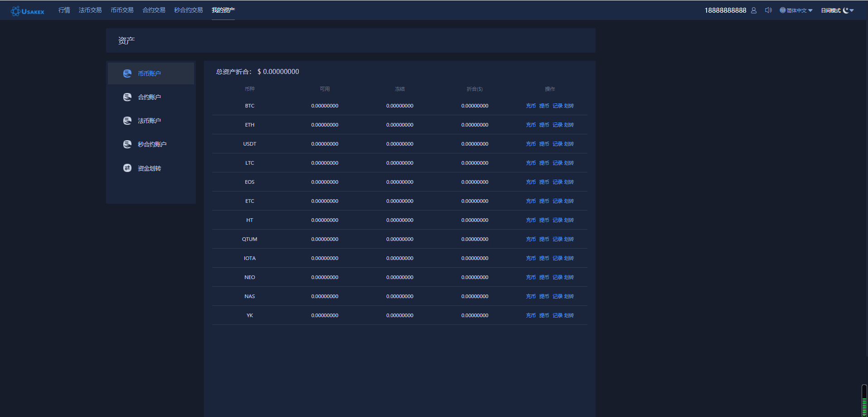Expand the 简体中文 language dropdown
868x417 pixels.
(810, 10)
